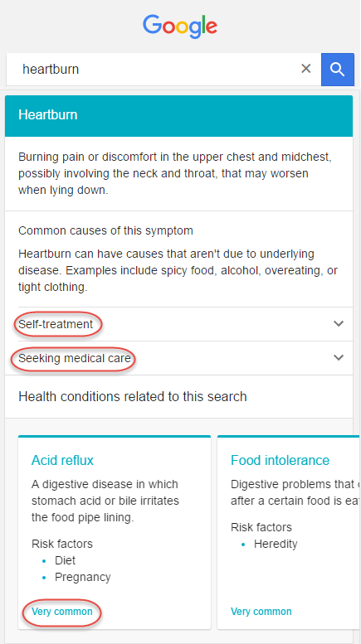Click Health conditions related to this search heading

pos(133,397)
